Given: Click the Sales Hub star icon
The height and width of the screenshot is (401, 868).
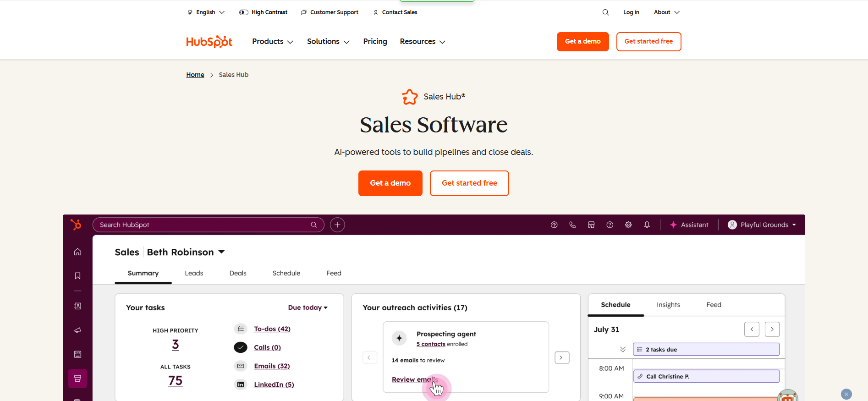Looking at the screenshot, I should click(x=410, y=97).
